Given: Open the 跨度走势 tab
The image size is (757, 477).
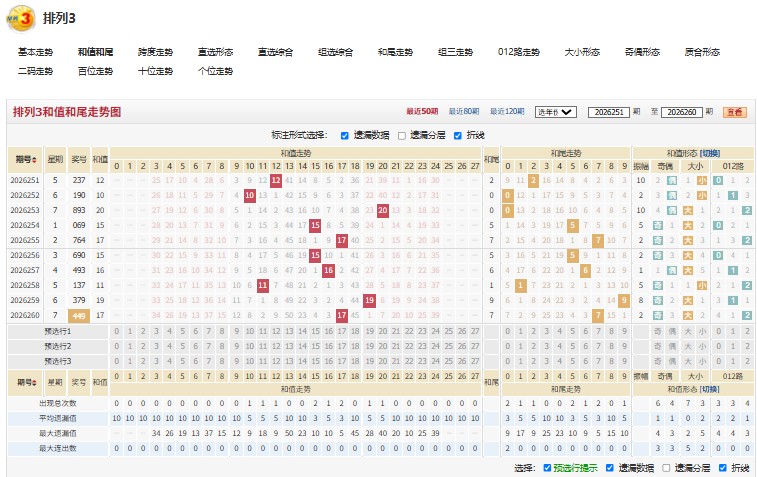Looking at the screenshot, I should click(155, 52).
